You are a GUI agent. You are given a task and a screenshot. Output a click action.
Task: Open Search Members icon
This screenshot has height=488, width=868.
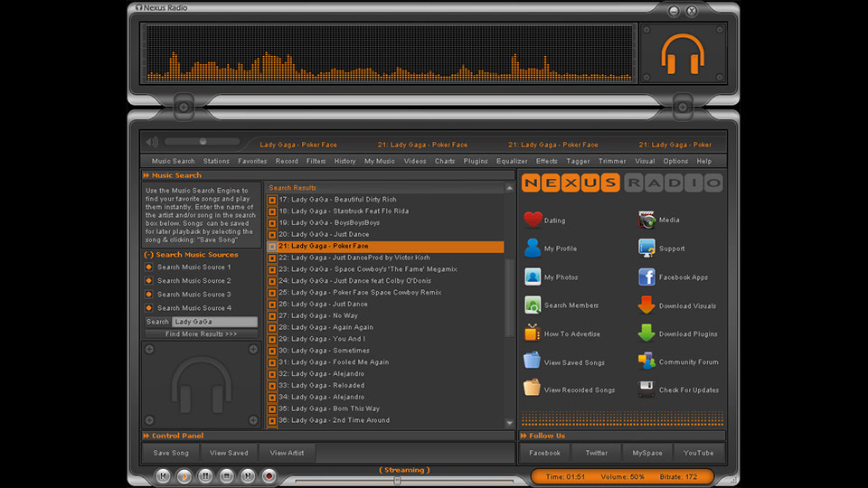coord(533,305)
